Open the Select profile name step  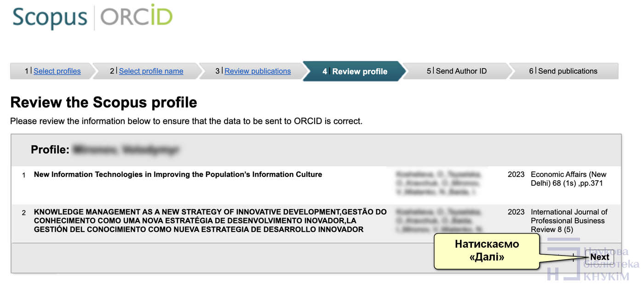click(151, 71)
